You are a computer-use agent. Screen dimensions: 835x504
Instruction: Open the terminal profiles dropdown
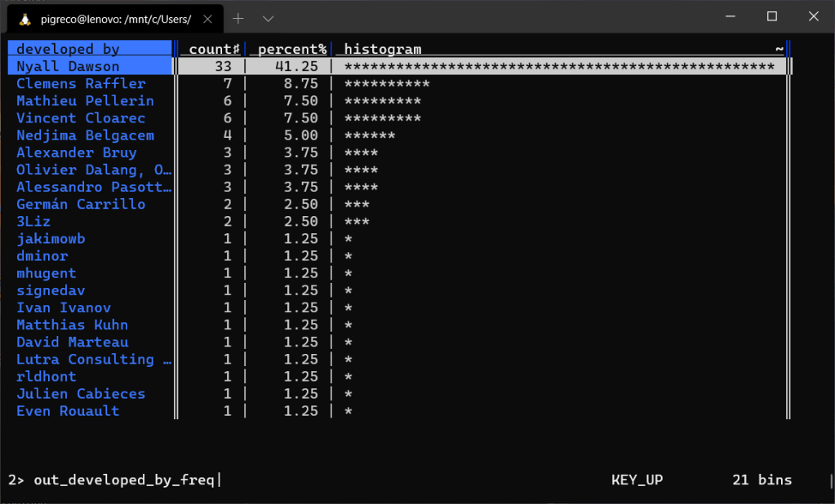click(268, 18)
